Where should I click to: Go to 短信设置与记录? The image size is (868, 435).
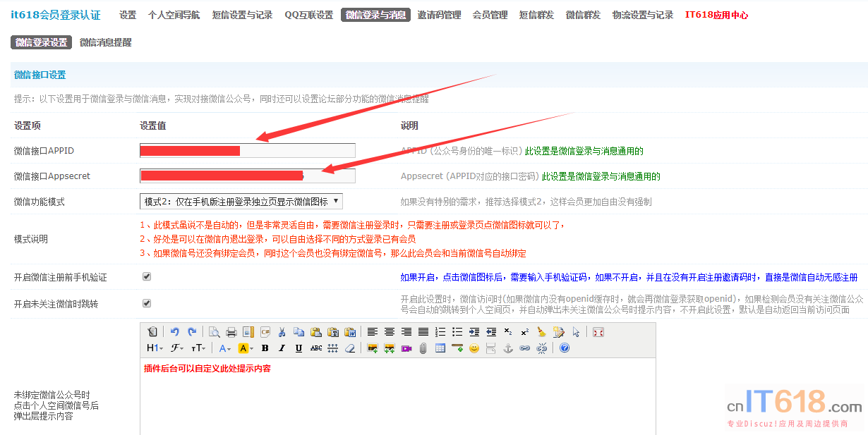tap(242, 15)
